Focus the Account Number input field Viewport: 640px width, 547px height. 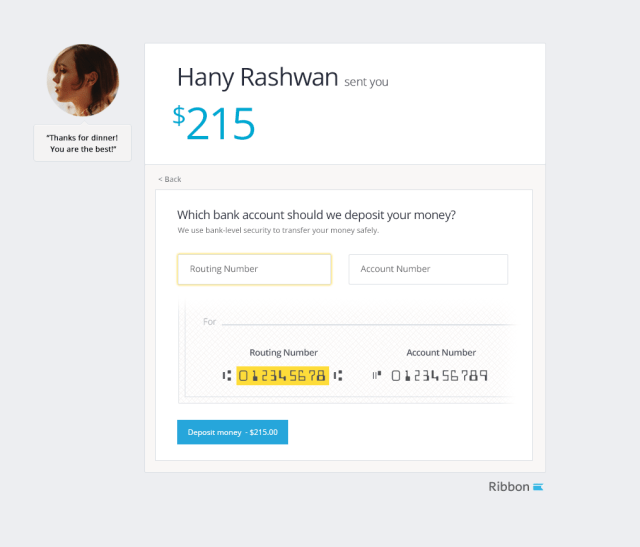click(428, 269)
